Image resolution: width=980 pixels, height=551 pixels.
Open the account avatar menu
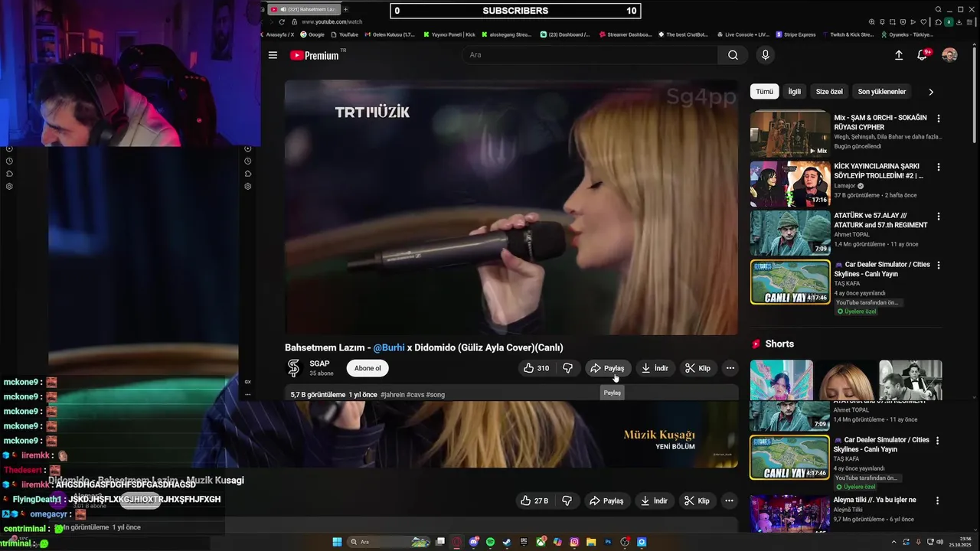point(949,55)
